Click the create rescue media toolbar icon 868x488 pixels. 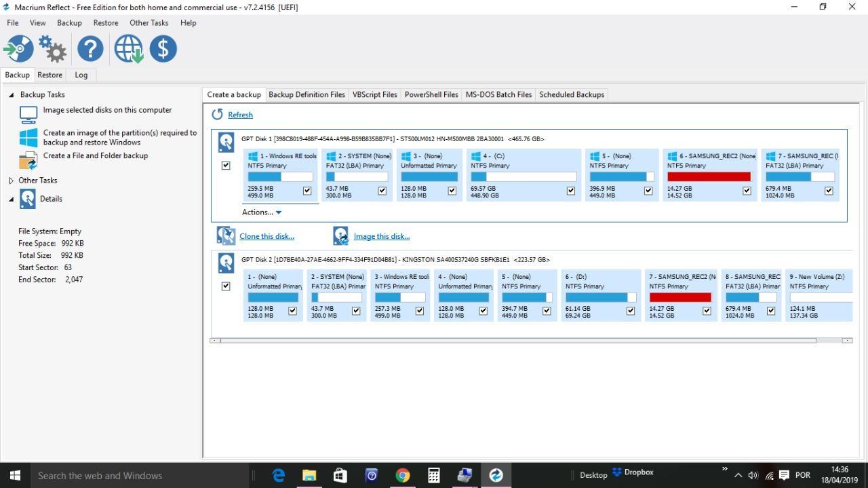(18, 49)
